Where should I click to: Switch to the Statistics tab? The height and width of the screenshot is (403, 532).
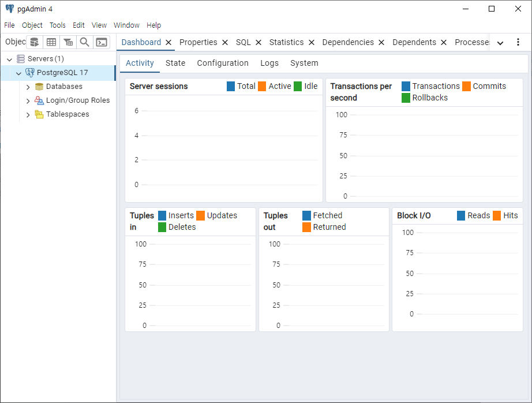(x=286, y=42)
